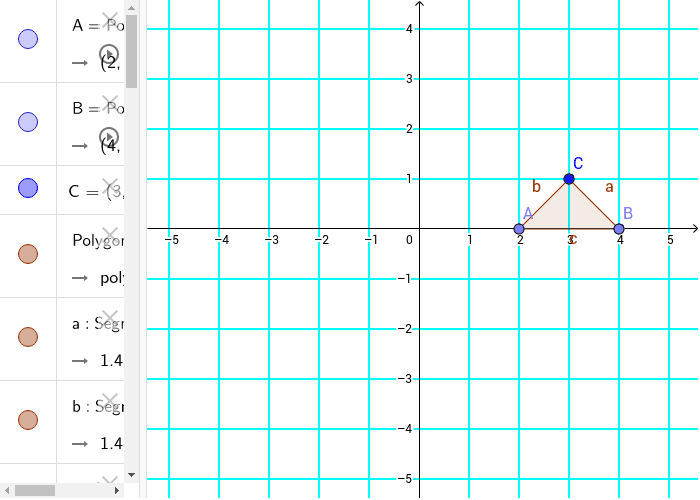Select the 'b : Segr' definition text
Screen dimensions: 700x500
pos(98,407)
